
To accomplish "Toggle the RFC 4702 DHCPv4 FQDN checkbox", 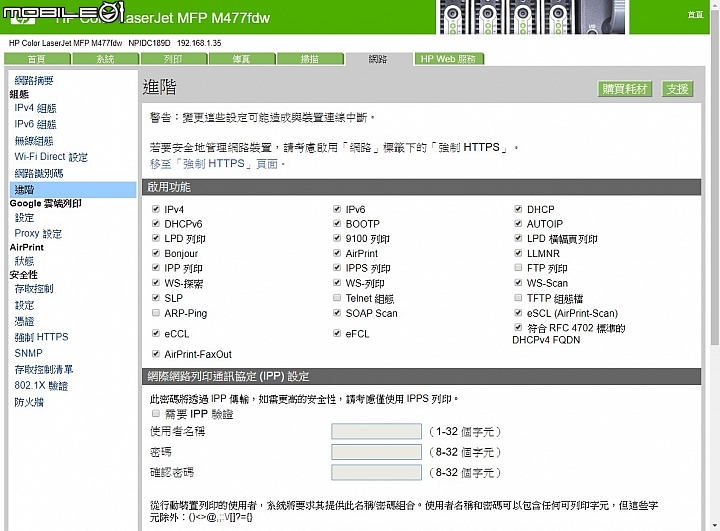I will 518,328.
